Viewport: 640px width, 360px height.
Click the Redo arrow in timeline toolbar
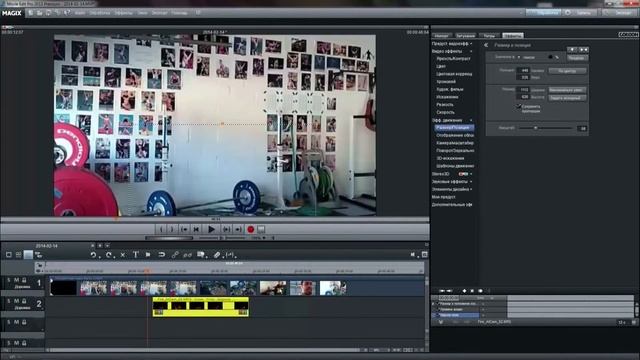108,255
